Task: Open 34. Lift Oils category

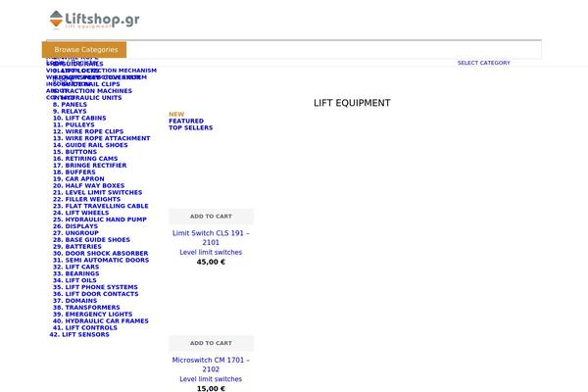Action: (74, 280)
